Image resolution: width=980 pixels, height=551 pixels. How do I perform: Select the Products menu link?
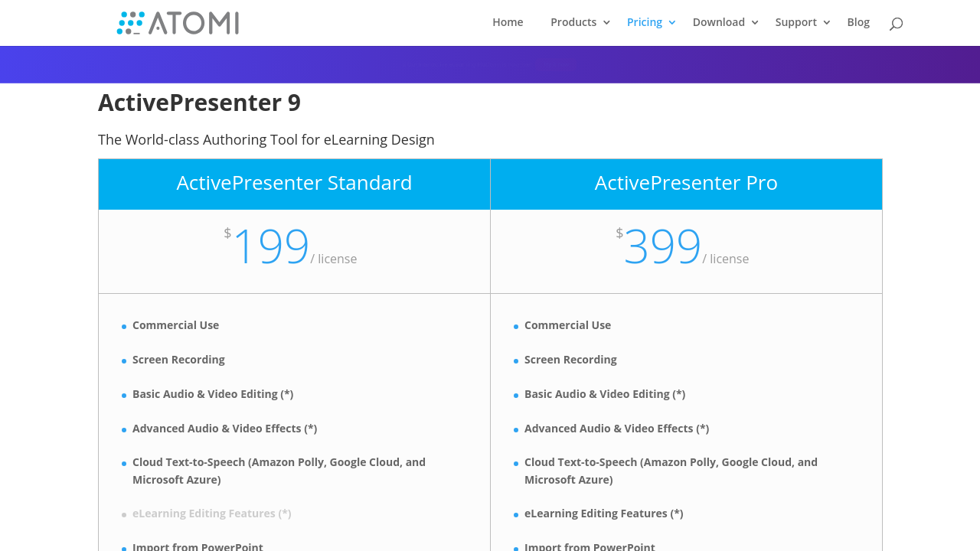coord(573,22)
